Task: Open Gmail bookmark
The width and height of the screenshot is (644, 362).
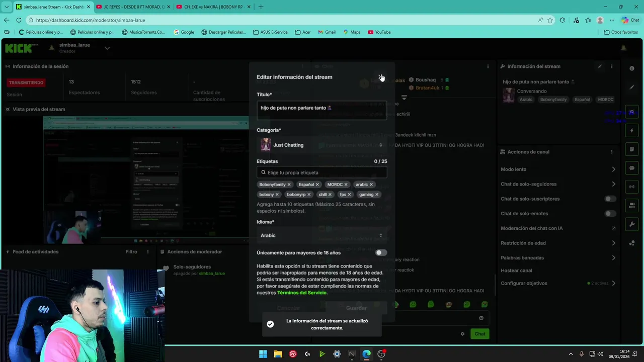Action: [x=327, y=32]
